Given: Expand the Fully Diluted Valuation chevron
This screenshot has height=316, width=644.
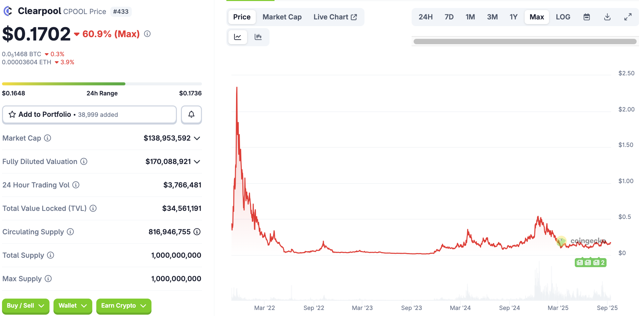Looking at the screenshot, I should [197, 162].
